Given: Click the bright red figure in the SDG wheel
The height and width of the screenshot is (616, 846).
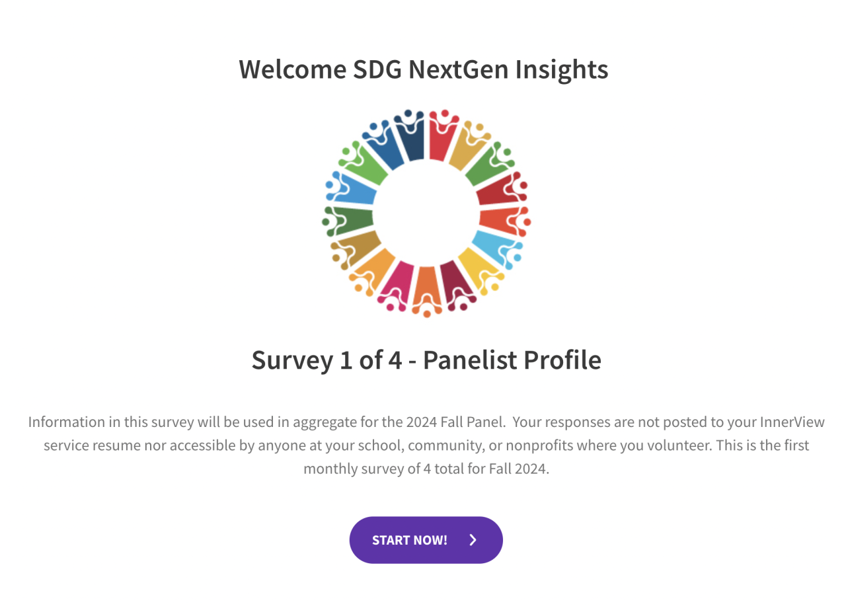Looking at the screenshot, I should pos(439,139).
